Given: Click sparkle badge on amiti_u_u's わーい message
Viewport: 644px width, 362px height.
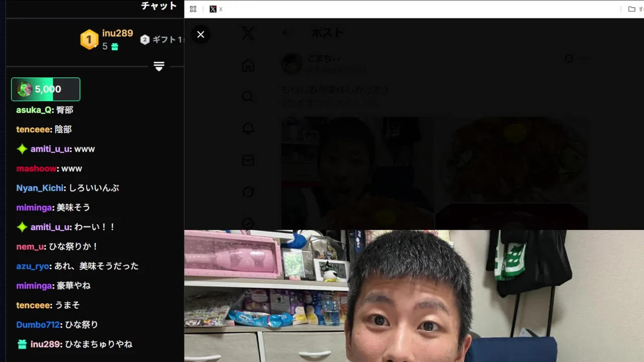Looking at the screenshot, I should [22, 227].
